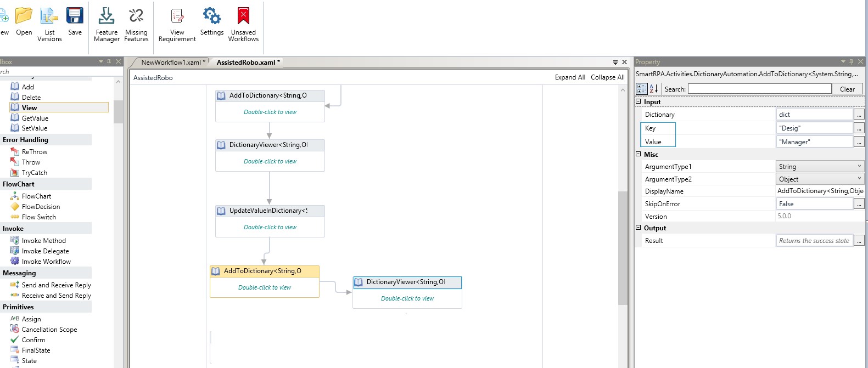Open the ArgumentType1 String dropdown
Viewport: 868px width, 368px height.
point(859,166)
